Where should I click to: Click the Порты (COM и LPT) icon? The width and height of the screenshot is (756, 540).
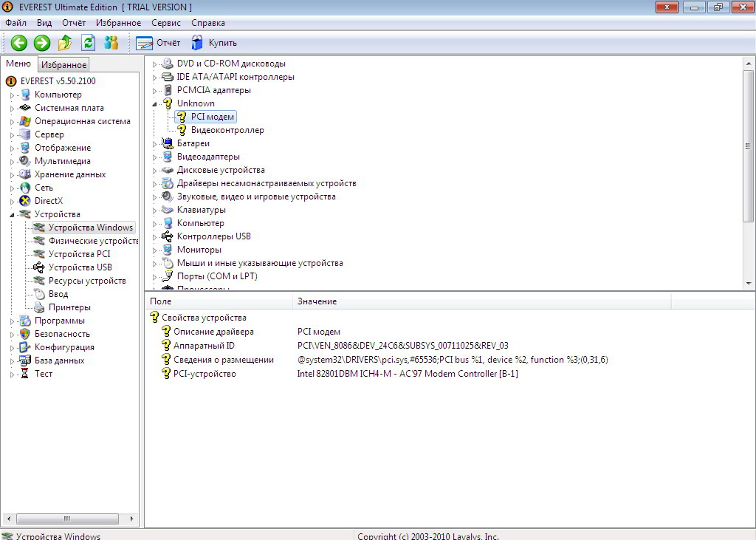(168, 276)
